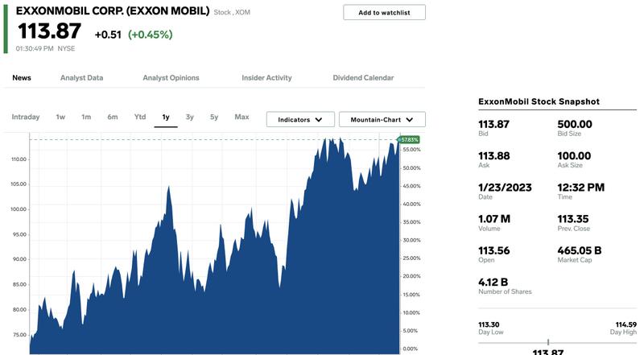Screen dimensions: 644x355
Task: Click the Add to watchlist button
Action: [384, 12]
